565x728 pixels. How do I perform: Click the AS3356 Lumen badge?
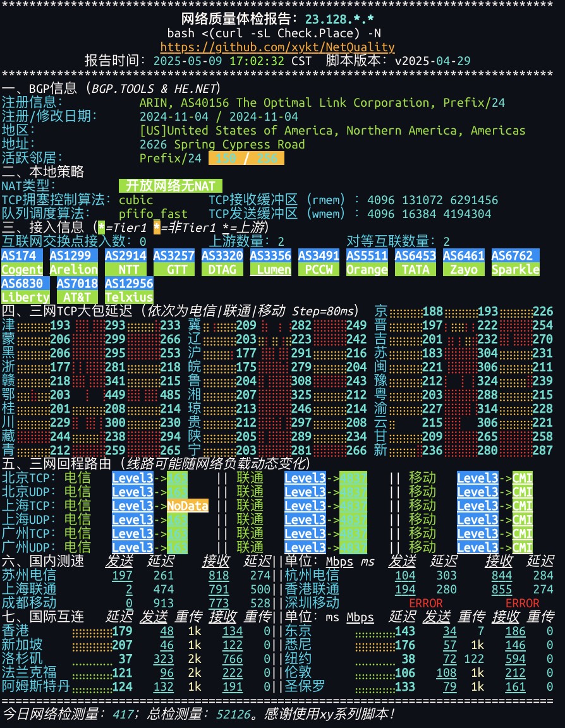click(270, 262)
